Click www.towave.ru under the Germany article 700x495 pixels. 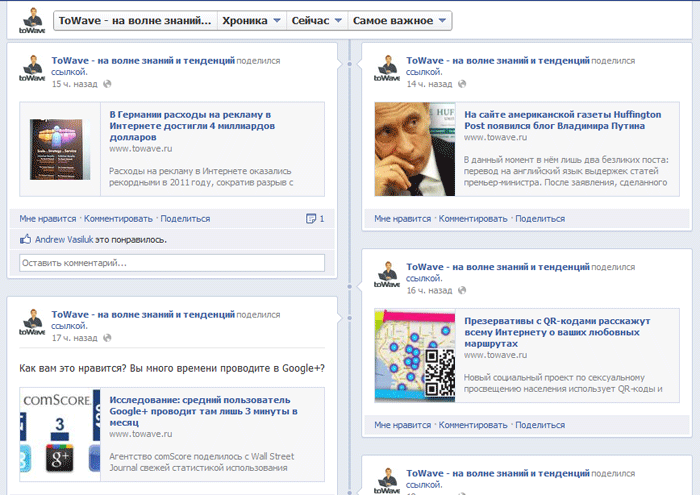[x=141, y=149]
